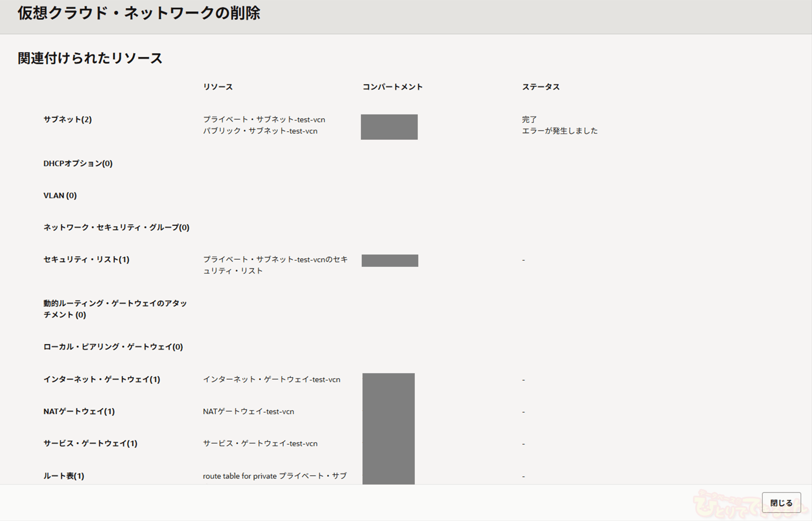Click サービス・ゲートウェイ-test-vcn resource name
Viewport: 812px width, 521px height.
pos(260,444)
